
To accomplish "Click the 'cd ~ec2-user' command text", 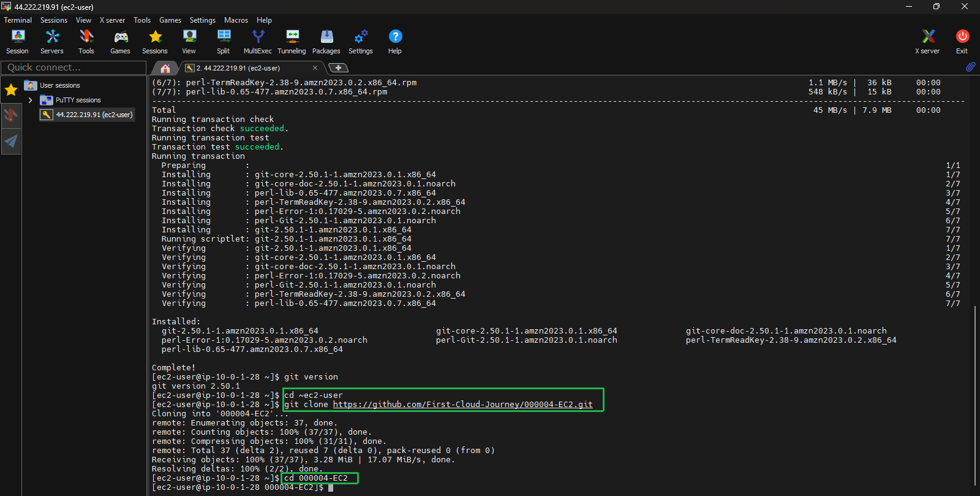I will (314, 395).
